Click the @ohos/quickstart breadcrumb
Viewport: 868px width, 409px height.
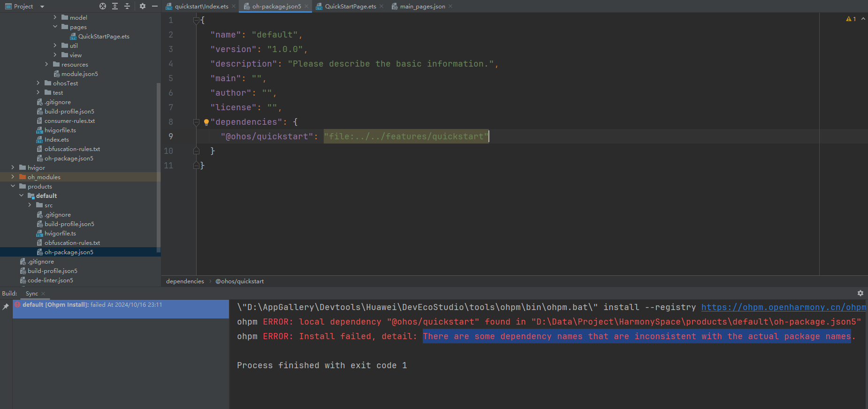click(240, 281)
